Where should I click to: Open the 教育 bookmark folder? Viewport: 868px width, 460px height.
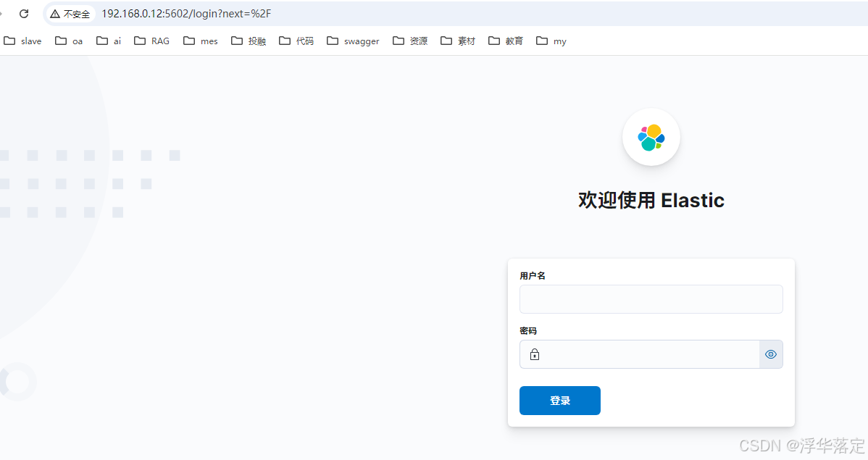pyautogui.click(x=506, y=41)
